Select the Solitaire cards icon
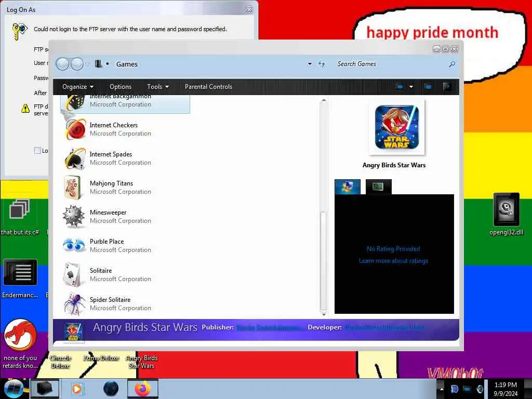 [73, 274]
